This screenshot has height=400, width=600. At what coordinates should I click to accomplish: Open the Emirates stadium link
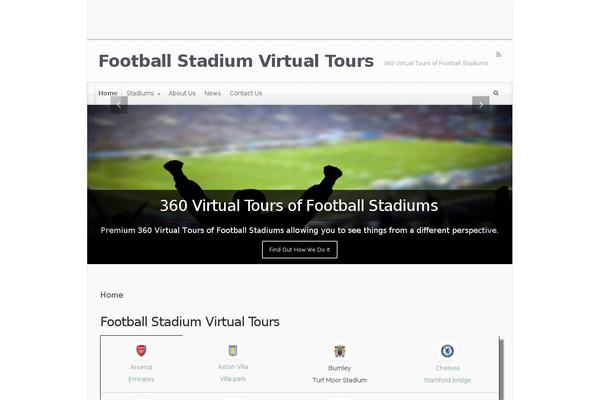click(x=141, y=379)
